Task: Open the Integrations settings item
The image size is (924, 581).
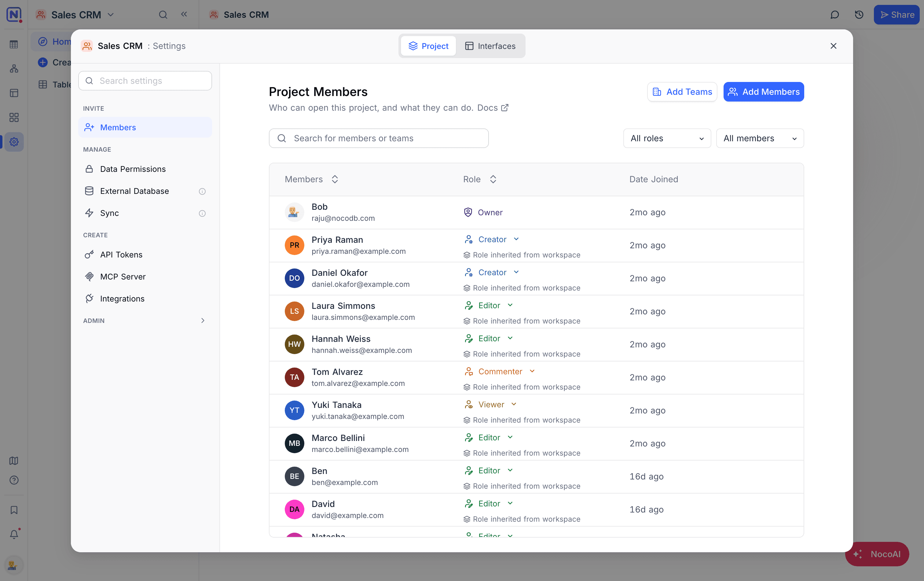Action: click(x=145, y=299)
